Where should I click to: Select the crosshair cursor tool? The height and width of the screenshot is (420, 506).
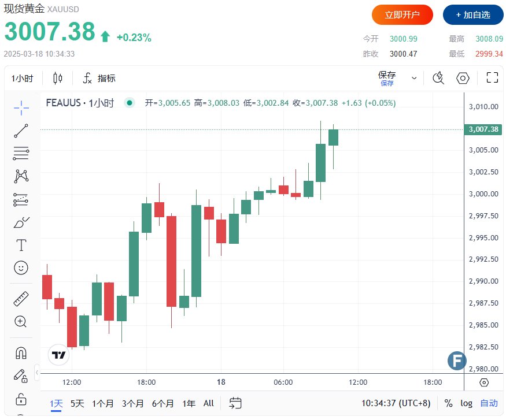pos(21,107)
